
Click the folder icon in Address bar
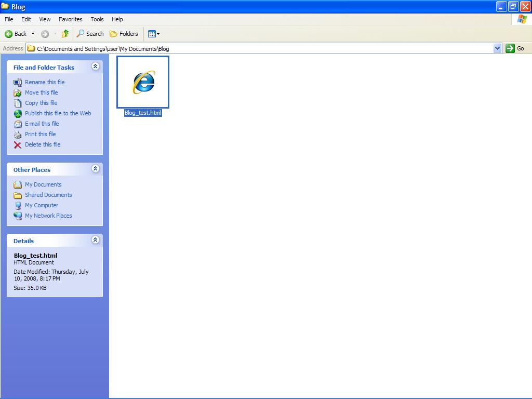click(31, 48)
